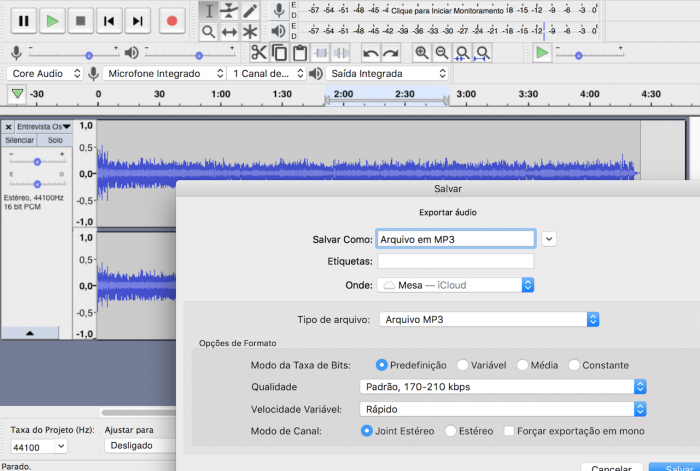
Task: Click the Pause transport button
Action: point(24,21)
